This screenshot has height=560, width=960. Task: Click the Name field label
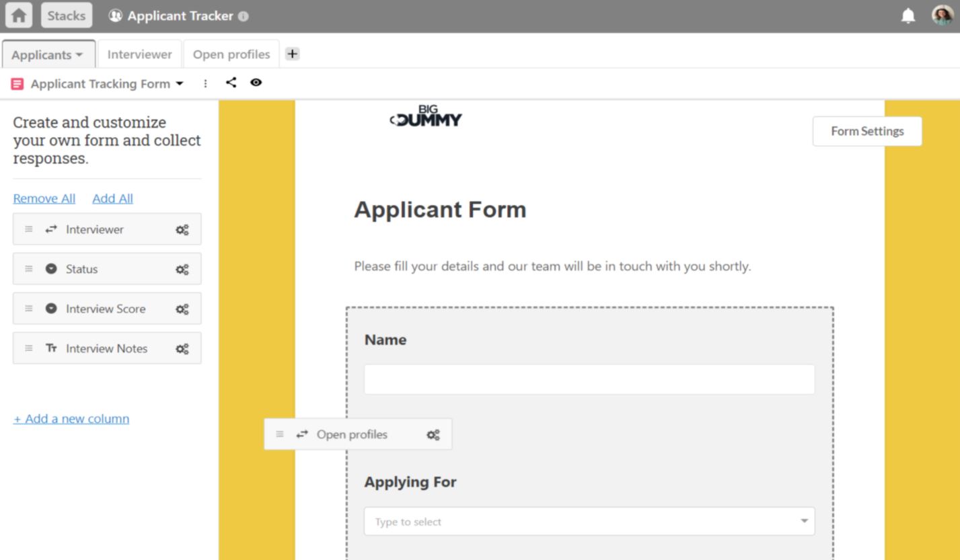[385, 339]
